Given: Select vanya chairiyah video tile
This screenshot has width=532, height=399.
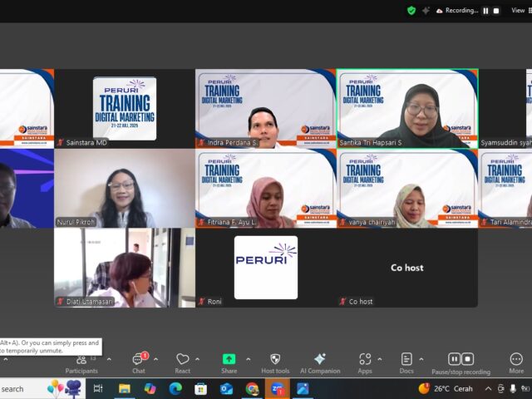Looking at the screenshot, I should (407, 189).
